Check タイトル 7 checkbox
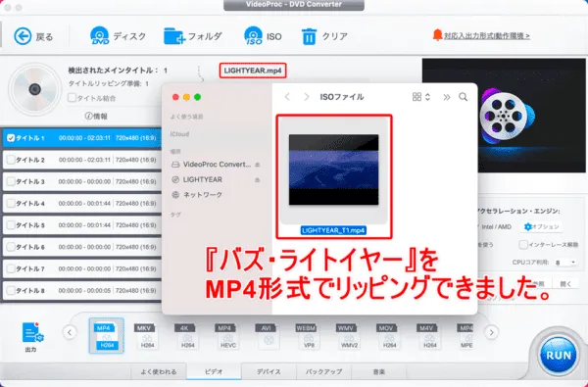 point(11,268)
